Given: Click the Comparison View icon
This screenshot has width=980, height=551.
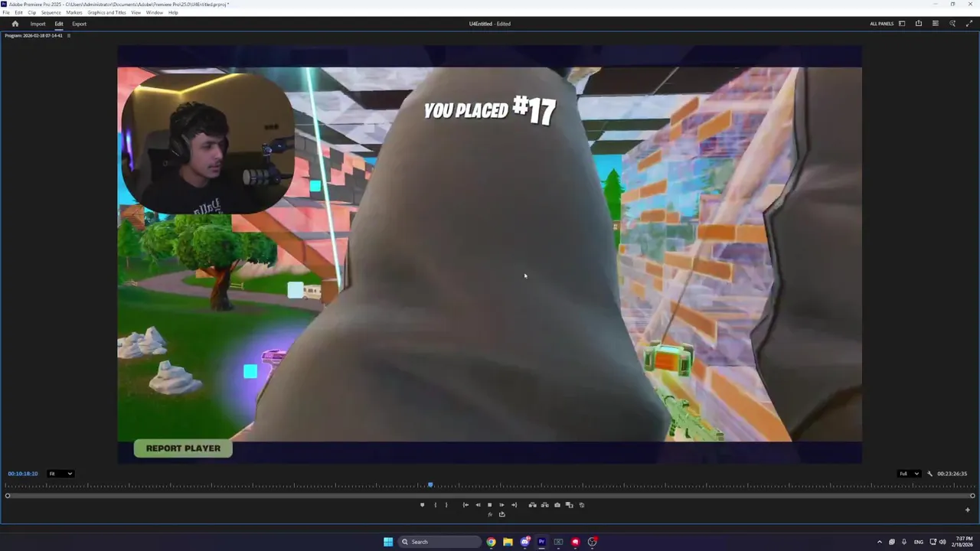Looking at the screenshot, I should pos(569,505).
